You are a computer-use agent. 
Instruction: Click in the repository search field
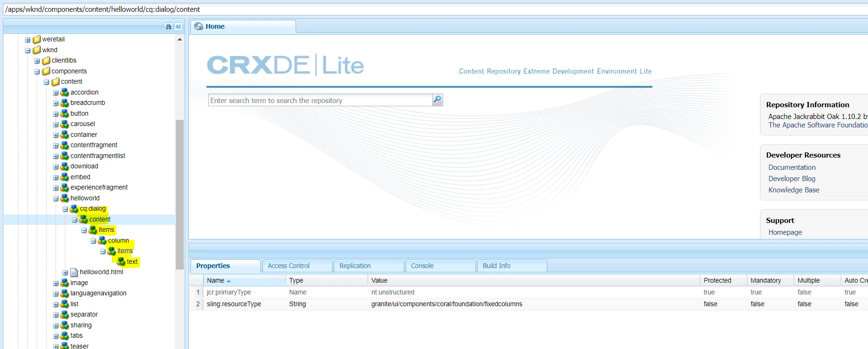pyautogui.click(x=320, y=100)
